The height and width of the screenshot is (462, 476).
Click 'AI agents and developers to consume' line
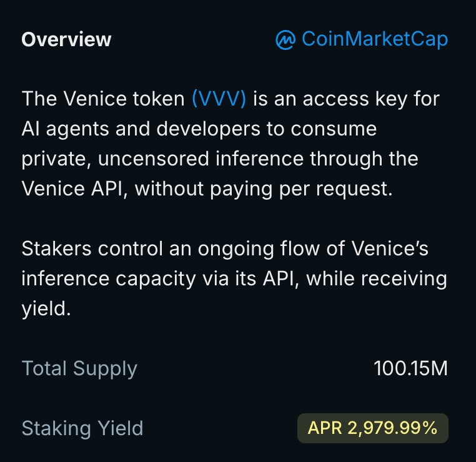[199, 129]
